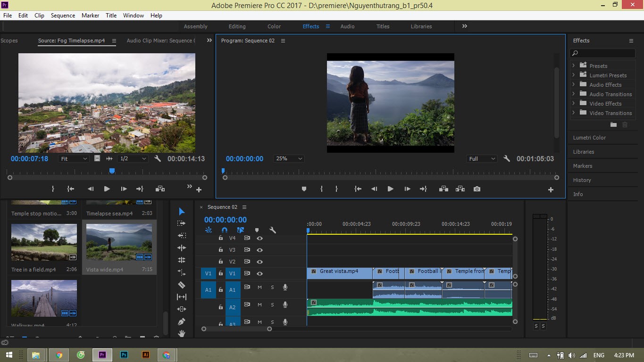Select the Hand tool in the tools panel
This screenshot has width=644, height=362.
[x=182, y=333]
